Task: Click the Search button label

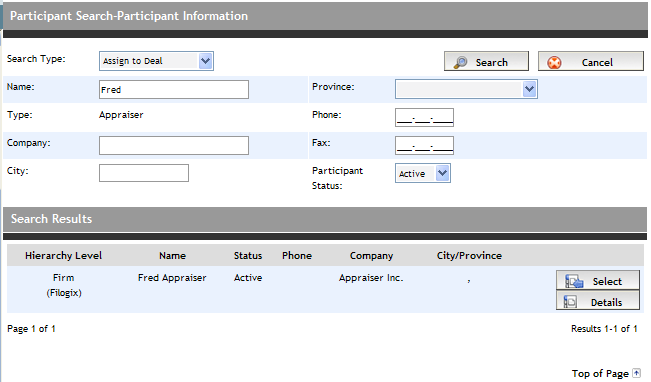Action: tap(492, 62)
